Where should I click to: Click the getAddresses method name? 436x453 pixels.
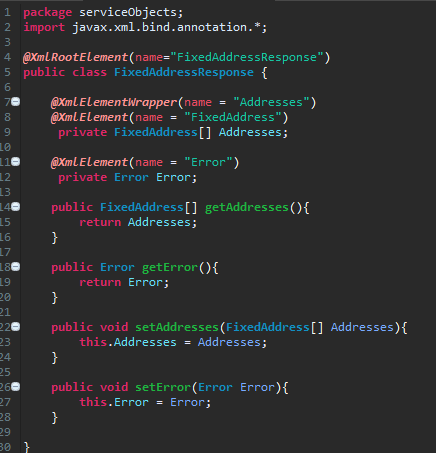tap(247, 207)
